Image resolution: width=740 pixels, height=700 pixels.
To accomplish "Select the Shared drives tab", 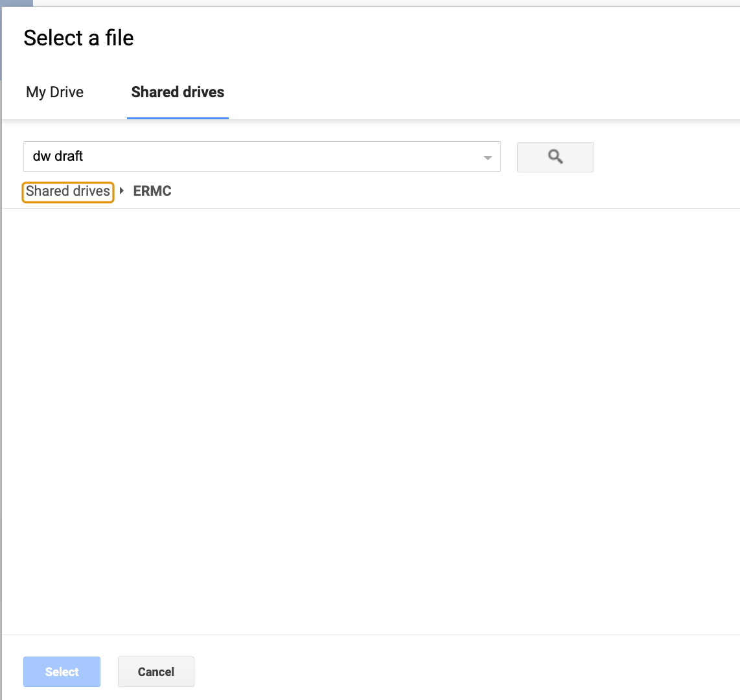I will click(178, 92).
